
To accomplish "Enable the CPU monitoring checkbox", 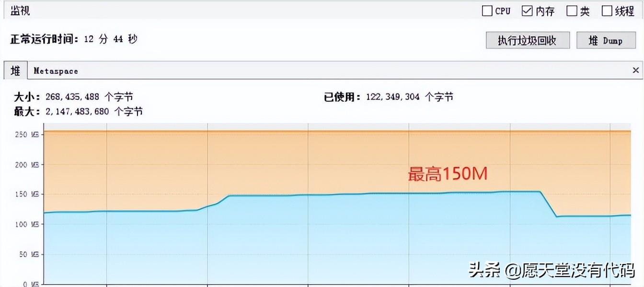I will click(487, 10).
